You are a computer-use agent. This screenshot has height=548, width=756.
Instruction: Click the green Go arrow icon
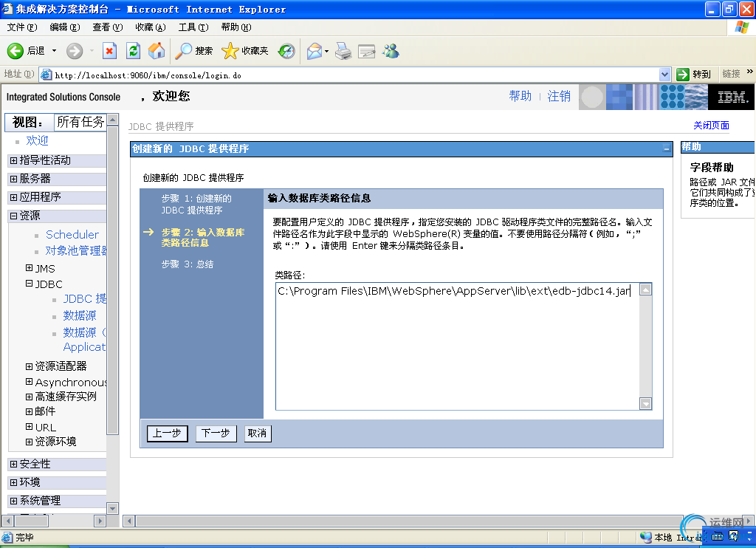(682, 75)
